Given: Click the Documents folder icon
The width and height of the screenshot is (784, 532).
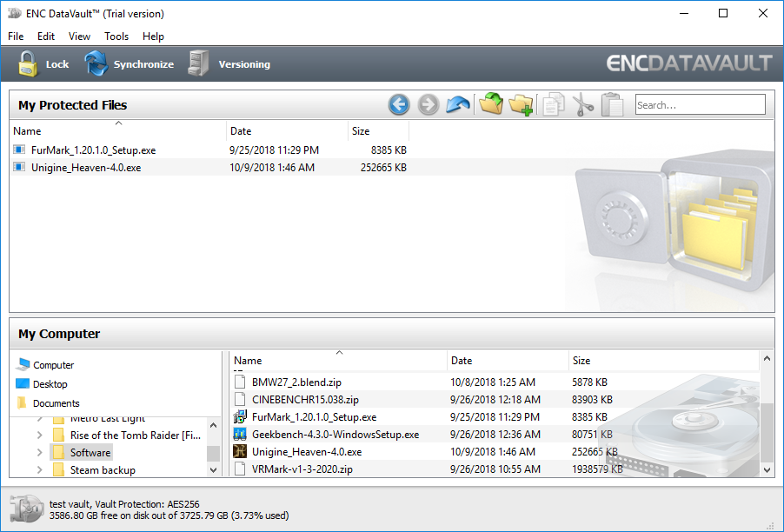Looking at the screenshot, I should point(22,402).
